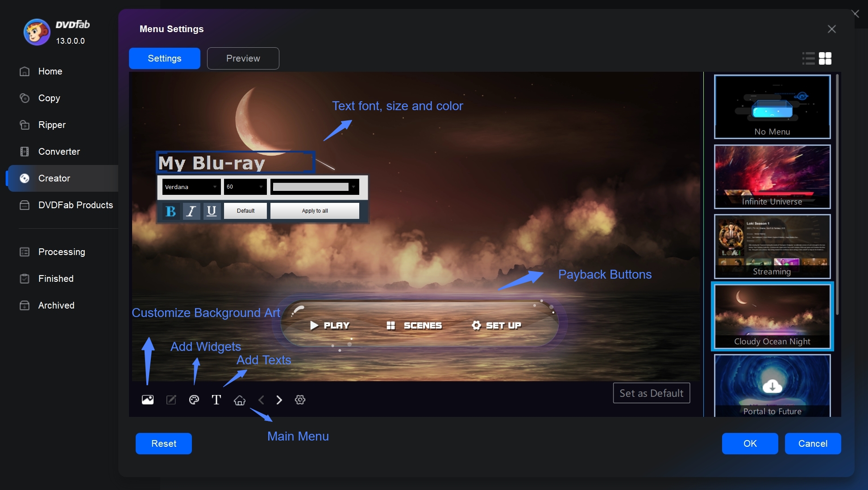868x490 pixels.
Task: Toggle Bold formatting on title text
Action: tap(170, 210)
